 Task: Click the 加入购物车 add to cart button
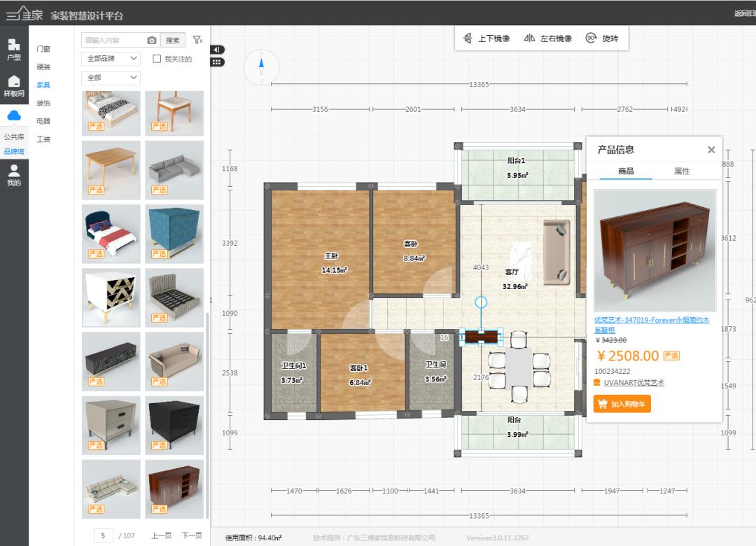click(622, 404)
